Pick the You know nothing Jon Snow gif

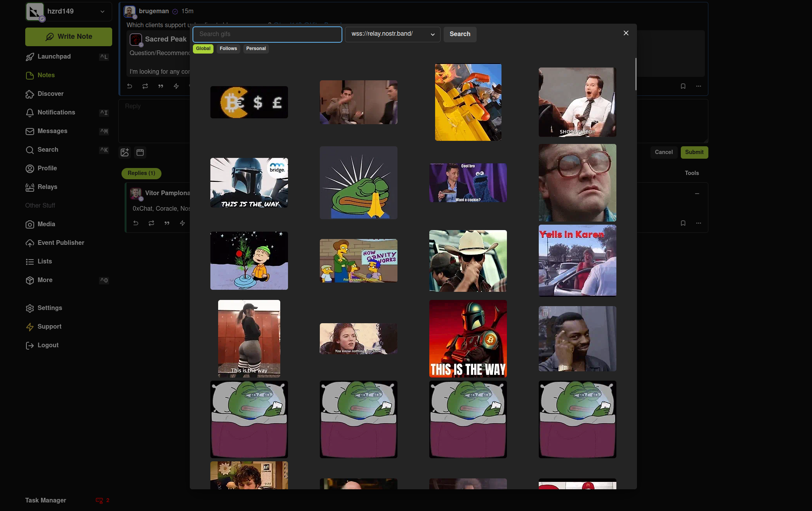[x=359, y=339]
